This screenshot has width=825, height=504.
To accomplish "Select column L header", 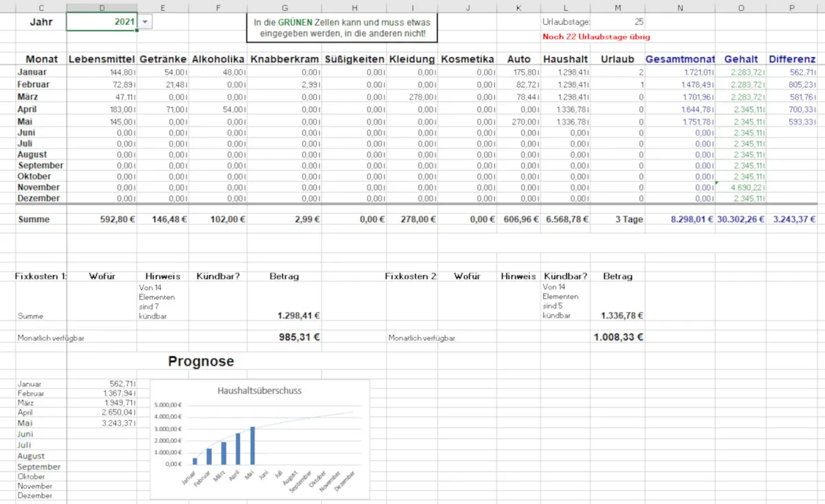I will 565,7.
